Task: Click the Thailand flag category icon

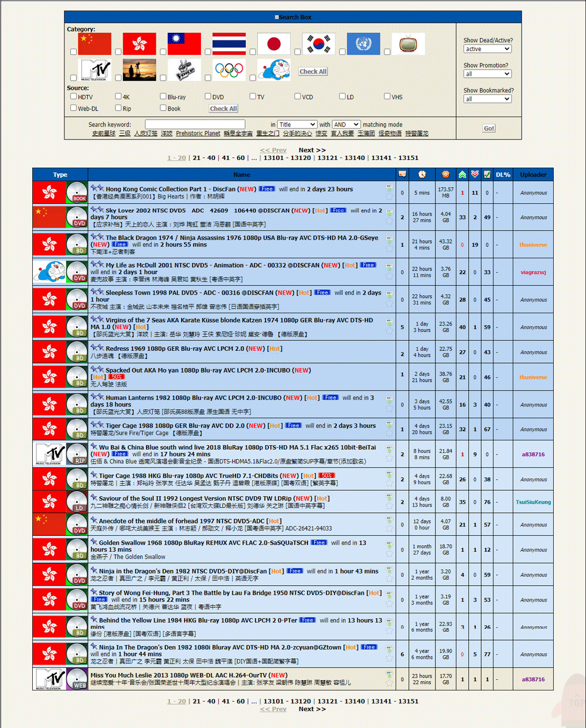Action: (229, 44)
